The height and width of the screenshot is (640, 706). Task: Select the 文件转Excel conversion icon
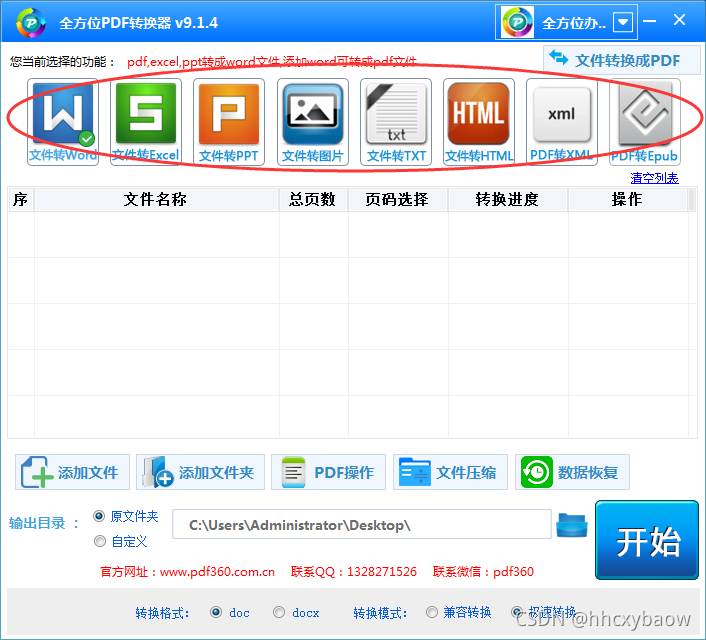[146, 122]
